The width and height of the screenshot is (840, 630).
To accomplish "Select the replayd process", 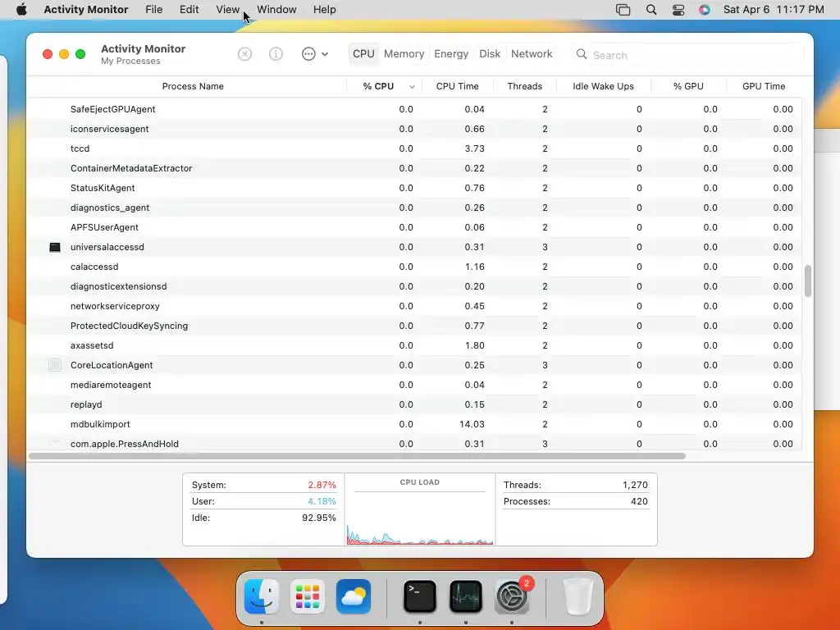I will click(x=414, y=404).
